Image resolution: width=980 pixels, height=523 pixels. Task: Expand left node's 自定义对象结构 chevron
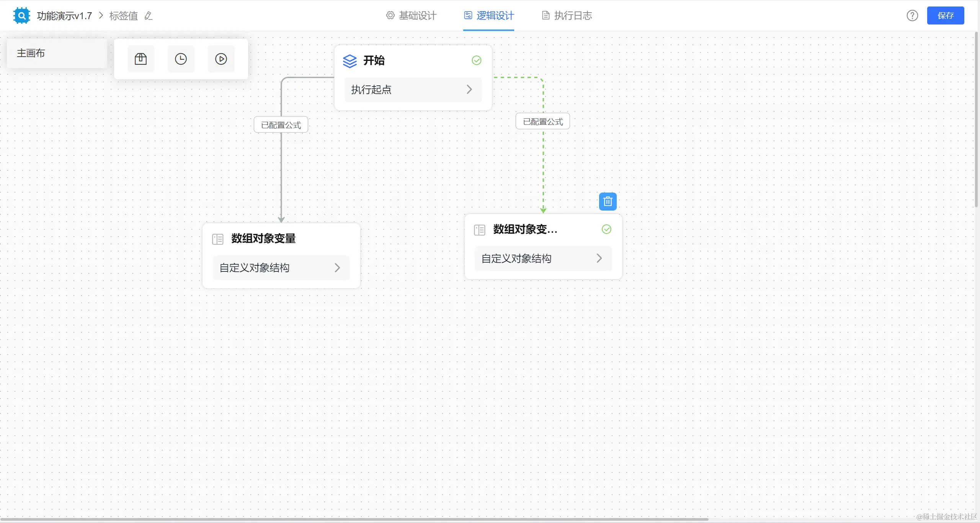tap(337, 268)
